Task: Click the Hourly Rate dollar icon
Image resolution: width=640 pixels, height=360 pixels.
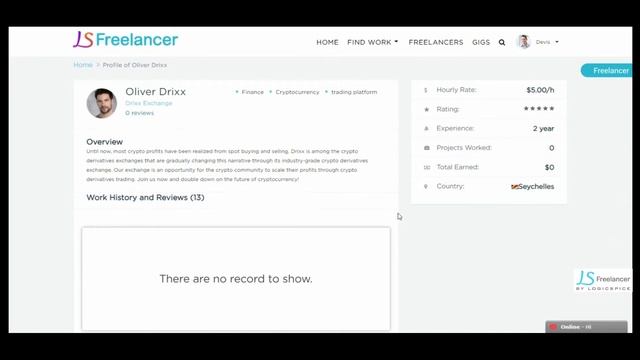Action: [x=426, y=90]
